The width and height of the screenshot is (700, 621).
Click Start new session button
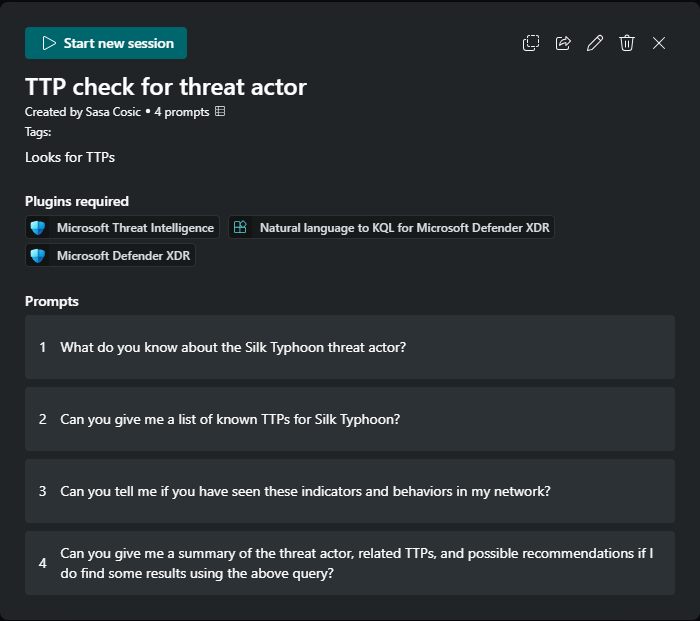106,43
